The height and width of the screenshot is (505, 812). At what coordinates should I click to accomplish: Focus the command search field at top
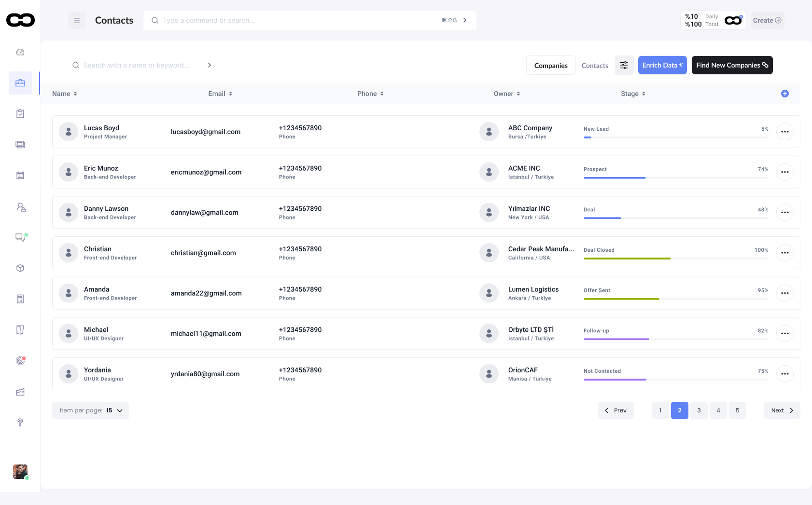(310, 20)
